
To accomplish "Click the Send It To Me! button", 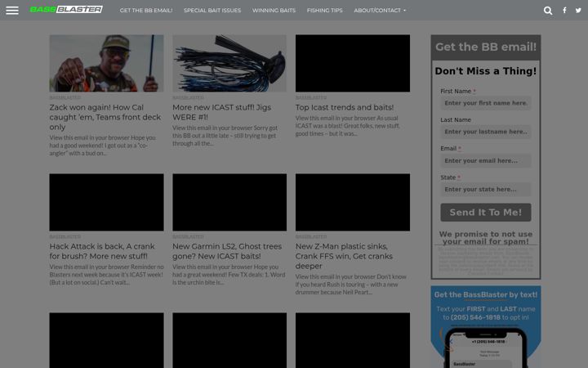I will (x=486, y=213).
